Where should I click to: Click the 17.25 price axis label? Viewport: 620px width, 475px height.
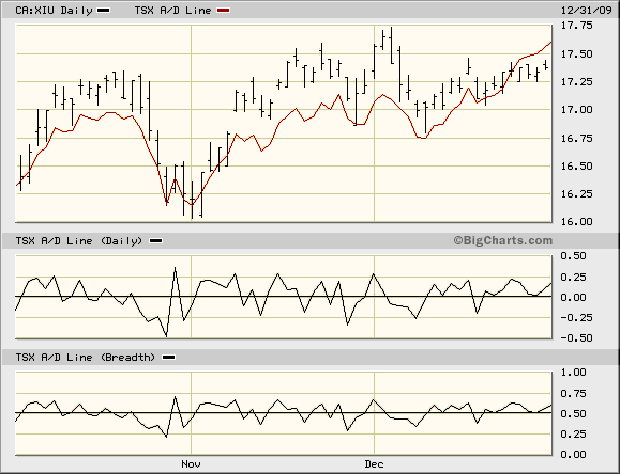point(577,82)
